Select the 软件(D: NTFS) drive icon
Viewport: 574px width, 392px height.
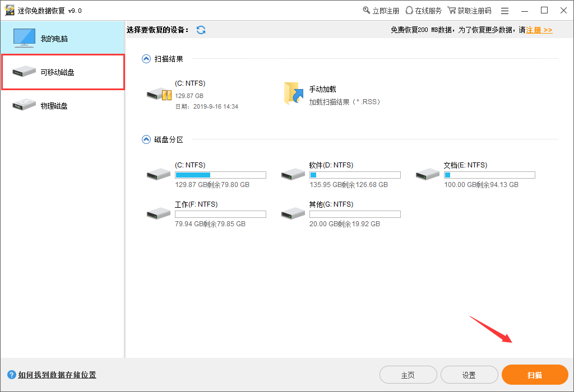point(293,174)
